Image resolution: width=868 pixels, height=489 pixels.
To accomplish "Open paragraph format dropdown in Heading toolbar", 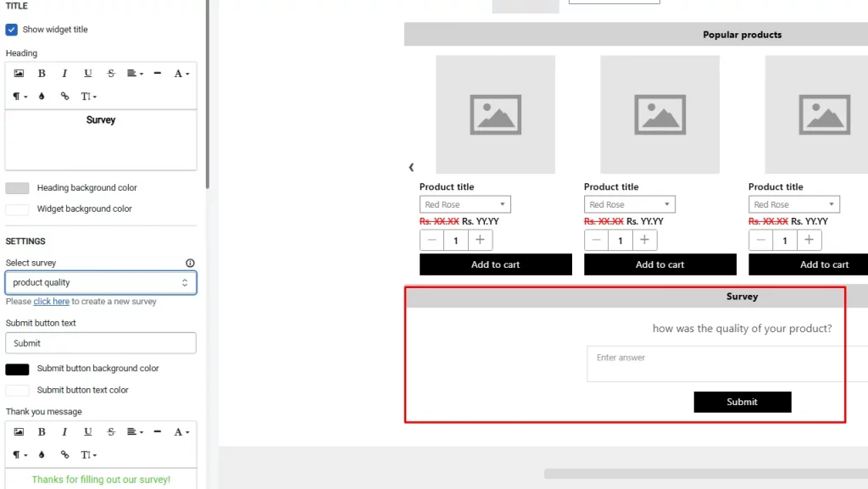I will pos(19,97).
